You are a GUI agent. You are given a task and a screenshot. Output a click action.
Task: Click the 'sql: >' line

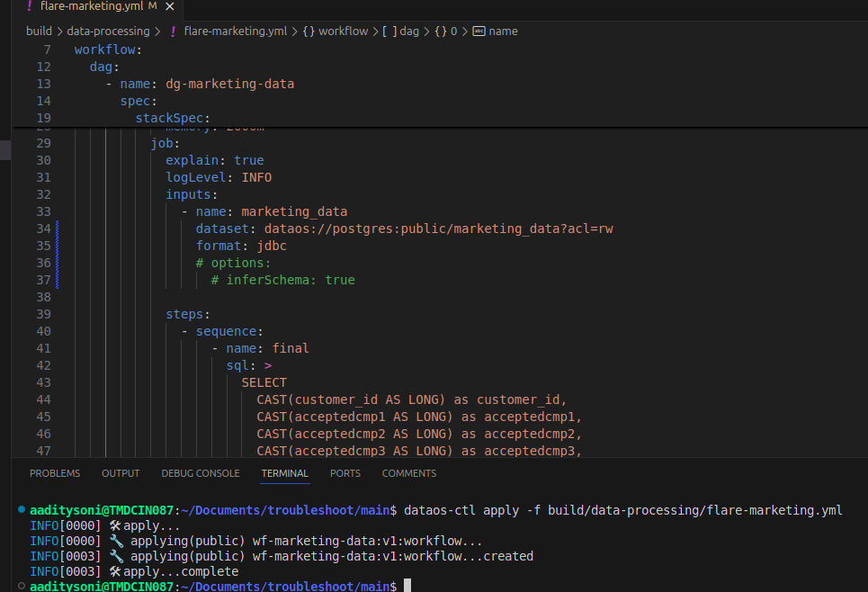pos(248,366)
